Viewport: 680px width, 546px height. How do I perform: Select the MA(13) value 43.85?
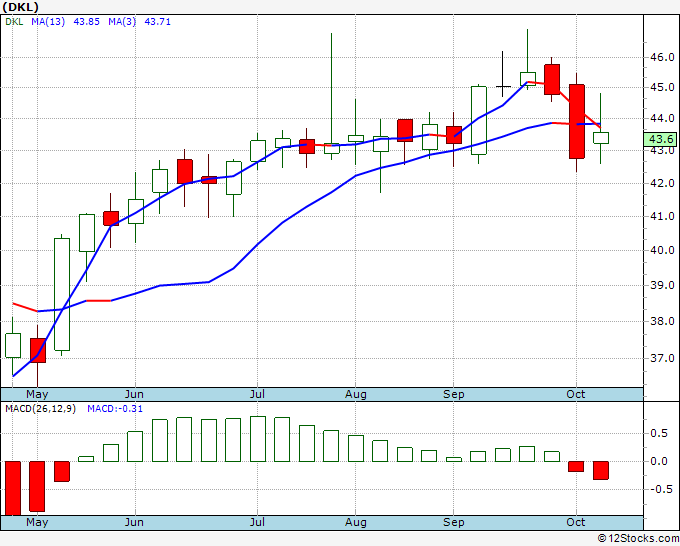point(87,22)
